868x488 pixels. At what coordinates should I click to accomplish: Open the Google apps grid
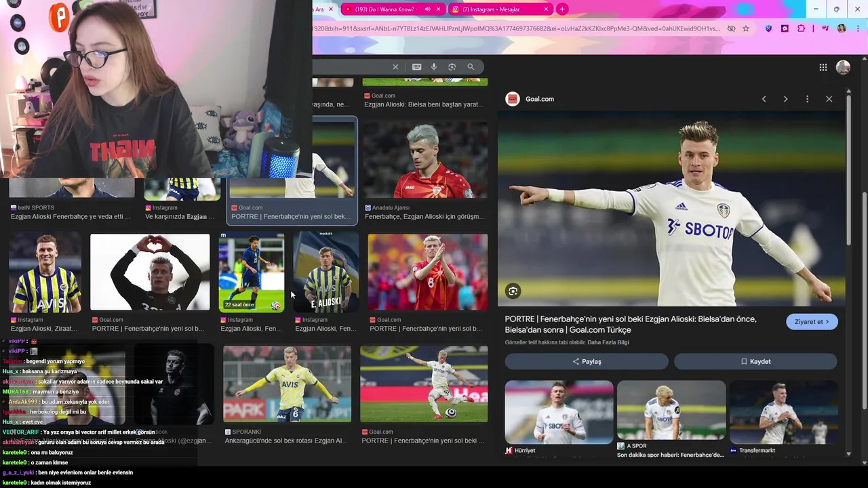click(823, 67)
